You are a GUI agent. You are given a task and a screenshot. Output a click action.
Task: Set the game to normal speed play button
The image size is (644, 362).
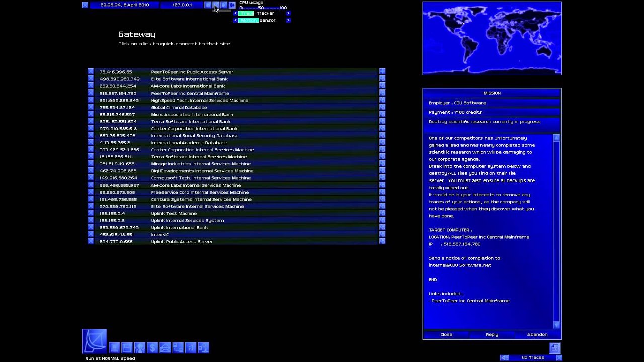pos(216,5)
